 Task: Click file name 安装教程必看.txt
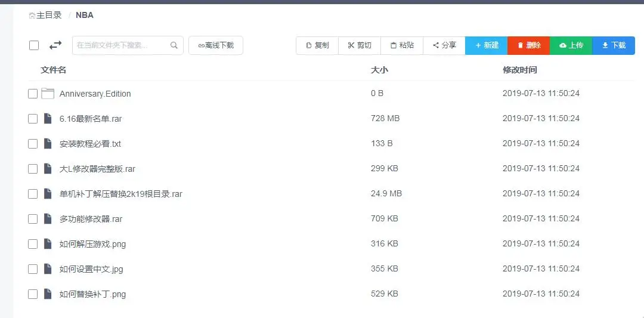click(x=91, y=144)
